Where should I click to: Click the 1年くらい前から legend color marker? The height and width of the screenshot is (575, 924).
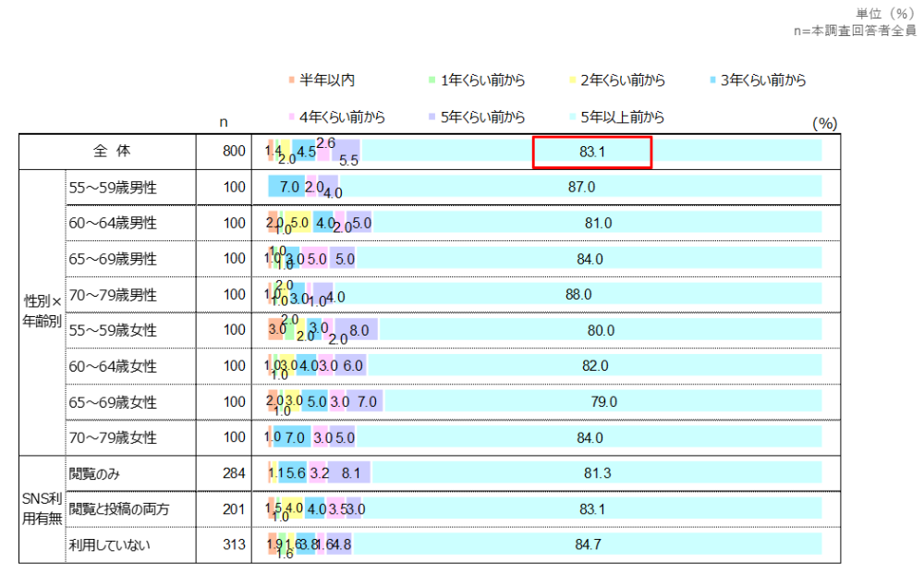tap(432, 81)
